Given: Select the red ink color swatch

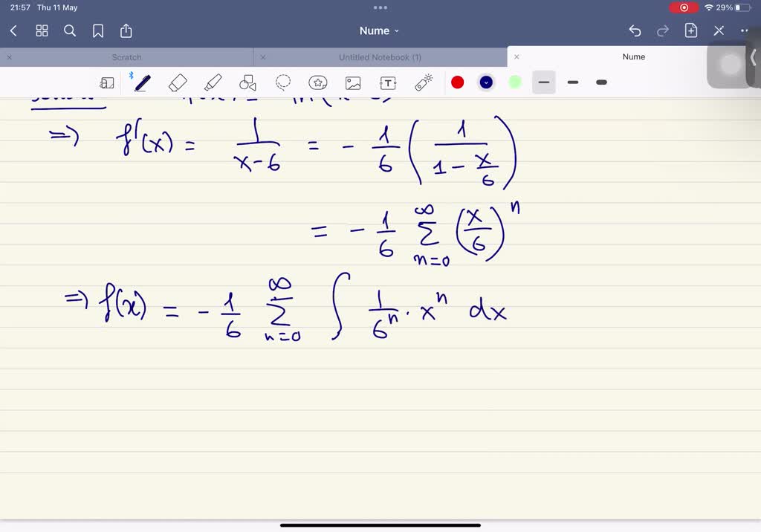Looking at the screenshot, I should [x=458, y=82].
